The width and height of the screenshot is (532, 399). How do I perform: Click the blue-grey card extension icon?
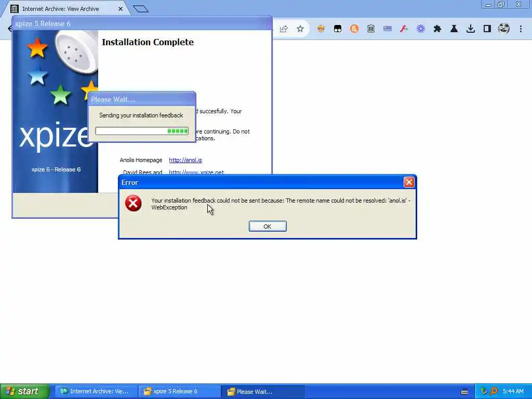[x=388, y=29]
